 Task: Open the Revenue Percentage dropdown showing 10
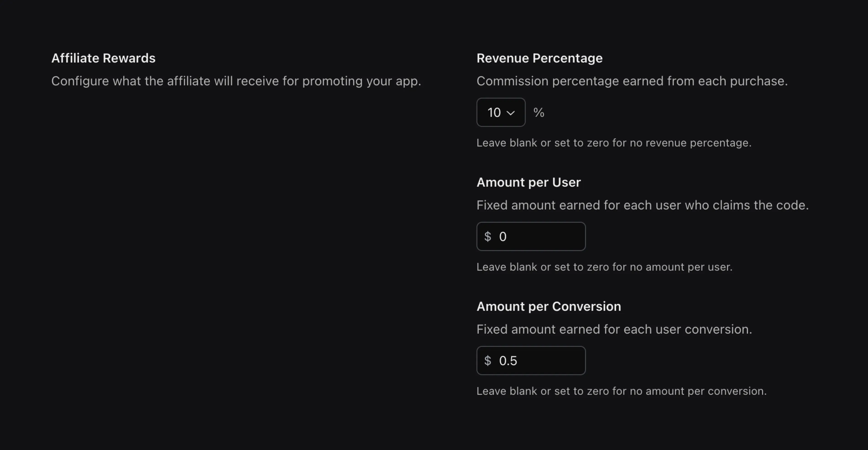(501, 112)
